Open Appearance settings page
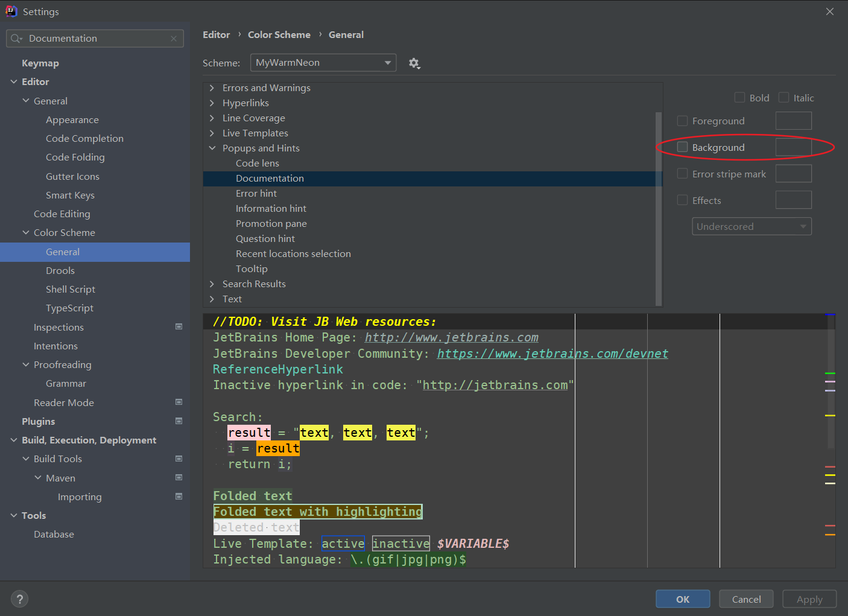Viewport: 848px width, 616px height. (72, 120)
